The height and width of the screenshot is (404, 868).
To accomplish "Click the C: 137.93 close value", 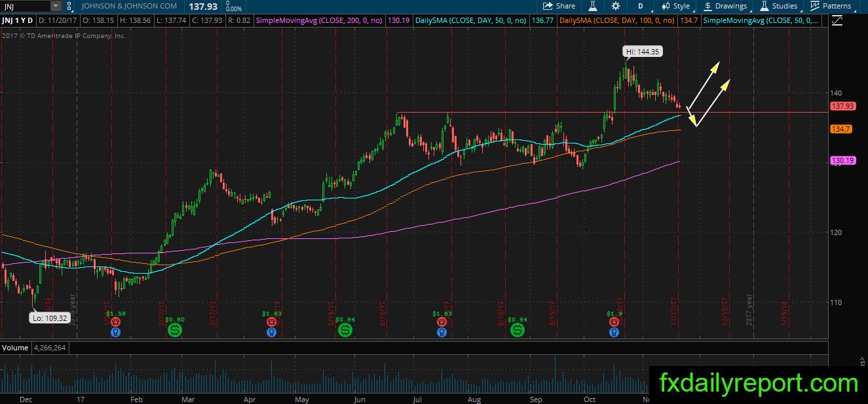I will pos(206,21).
